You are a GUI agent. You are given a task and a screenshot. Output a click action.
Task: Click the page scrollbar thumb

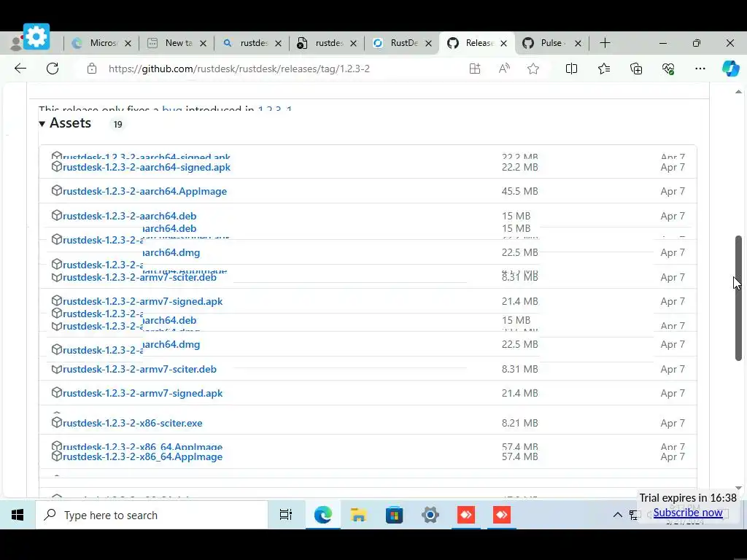(x=738, y=297)
